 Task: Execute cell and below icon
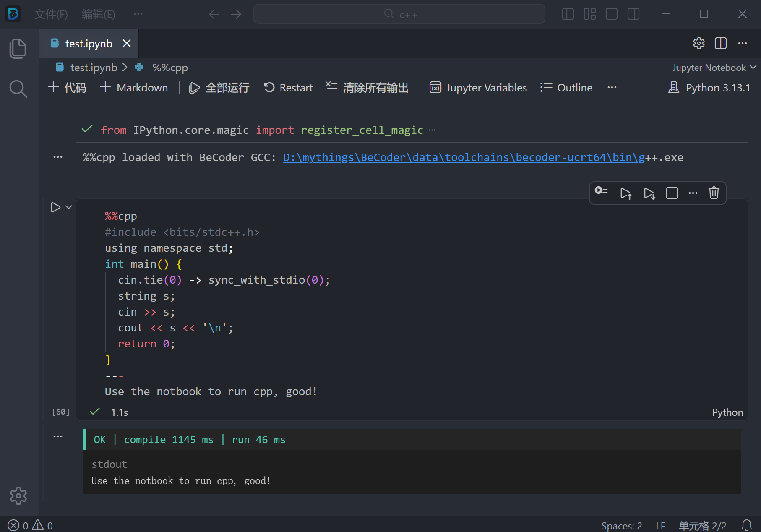649,193
